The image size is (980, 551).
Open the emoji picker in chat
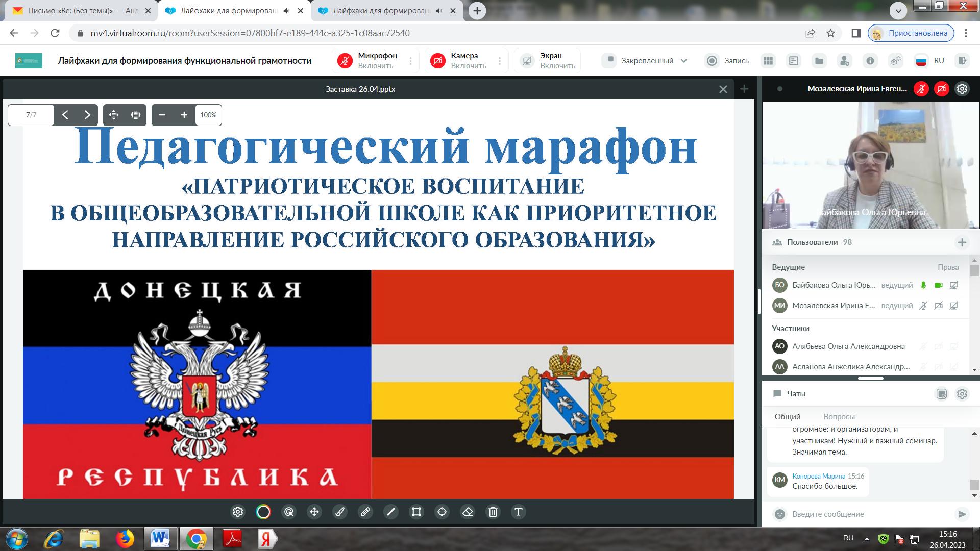(x=779, y=514)
